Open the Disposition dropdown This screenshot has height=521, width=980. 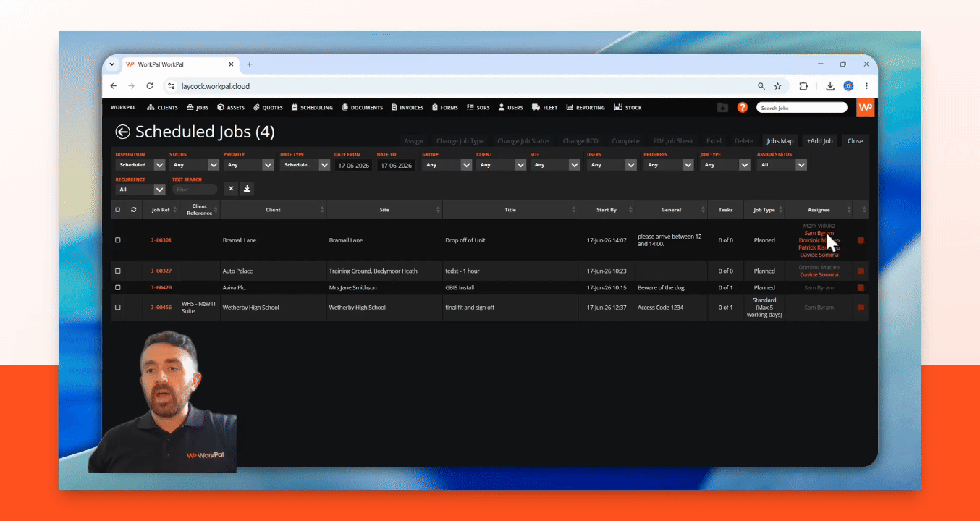tap(140, 165)
